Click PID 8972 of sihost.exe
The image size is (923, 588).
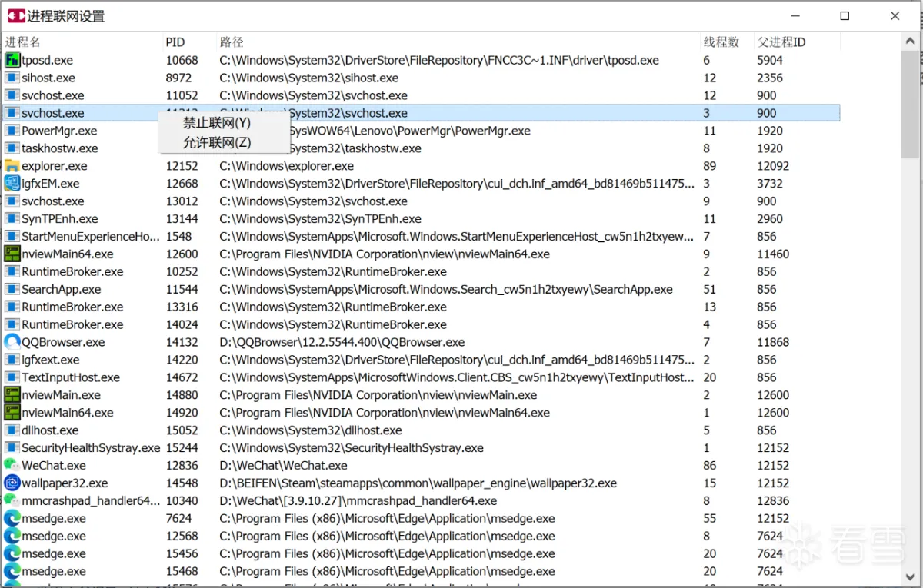coord(178,78)
